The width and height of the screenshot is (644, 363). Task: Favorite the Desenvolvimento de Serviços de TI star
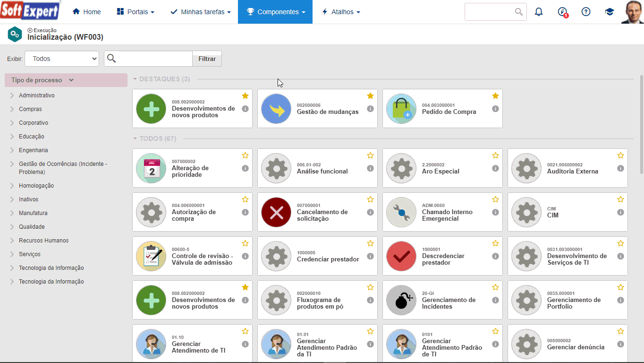click(620, 243)
